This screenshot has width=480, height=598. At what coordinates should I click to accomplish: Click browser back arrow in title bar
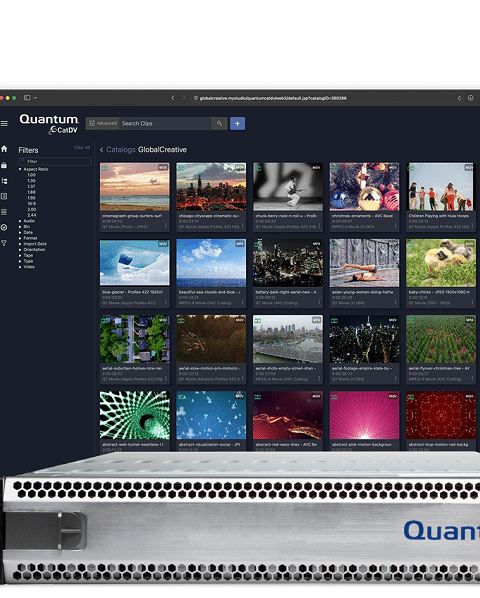point(173,98)
